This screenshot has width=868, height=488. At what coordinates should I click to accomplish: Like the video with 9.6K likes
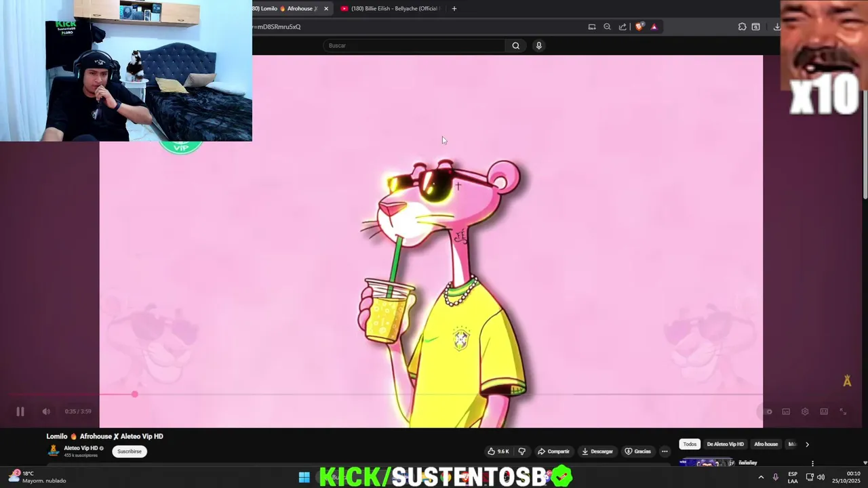(498, 451)
